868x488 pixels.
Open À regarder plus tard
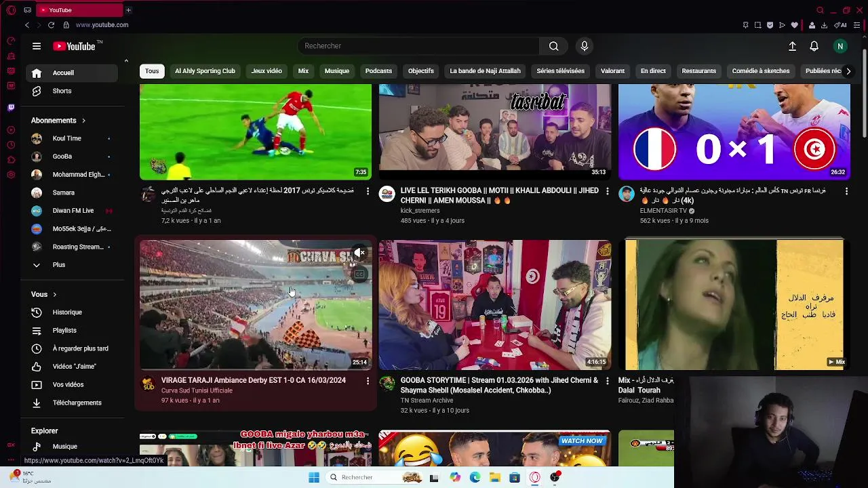73,348
